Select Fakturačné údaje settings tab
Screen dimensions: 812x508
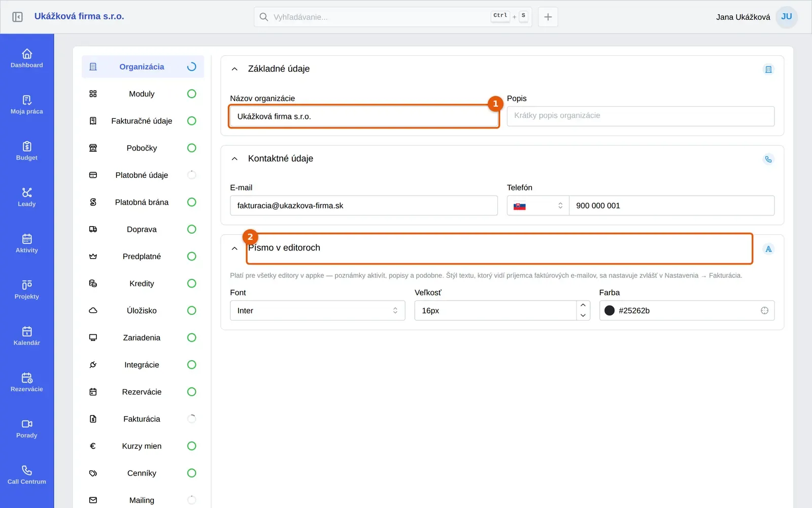point(143,121)
